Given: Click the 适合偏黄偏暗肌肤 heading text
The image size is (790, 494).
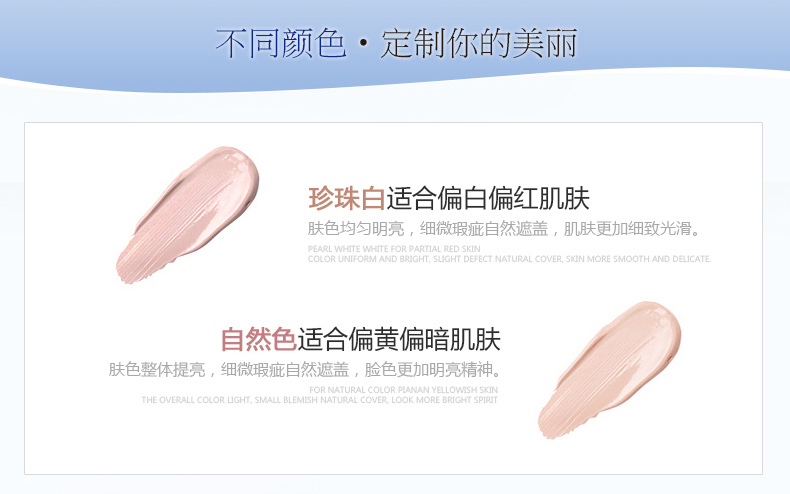Looking at the screenshot, I should click(x=399, y=339).
